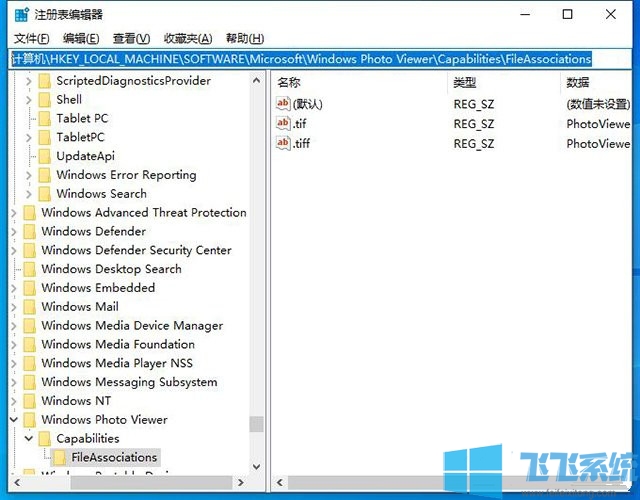Select the Tablet PC folder icon

44,118
